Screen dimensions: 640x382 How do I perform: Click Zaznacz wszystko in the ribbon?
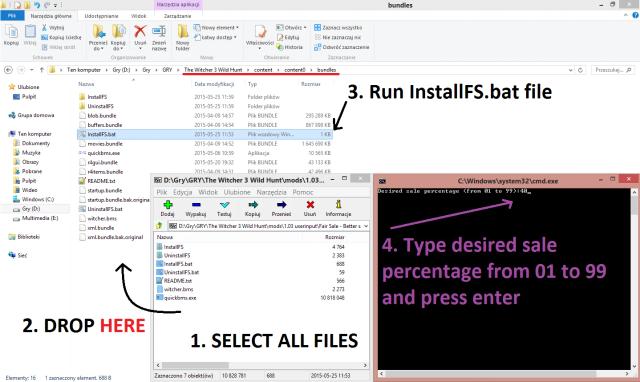(338, 27)
